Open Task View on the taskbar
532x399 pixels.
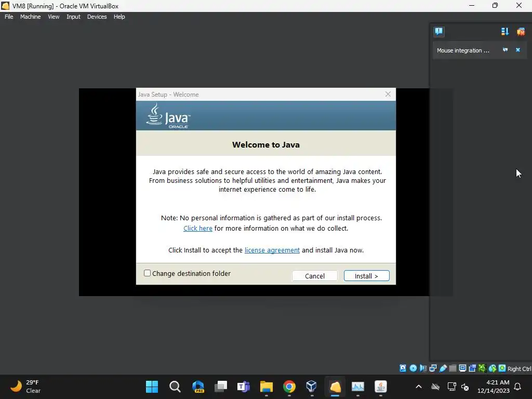click(220, 387)
